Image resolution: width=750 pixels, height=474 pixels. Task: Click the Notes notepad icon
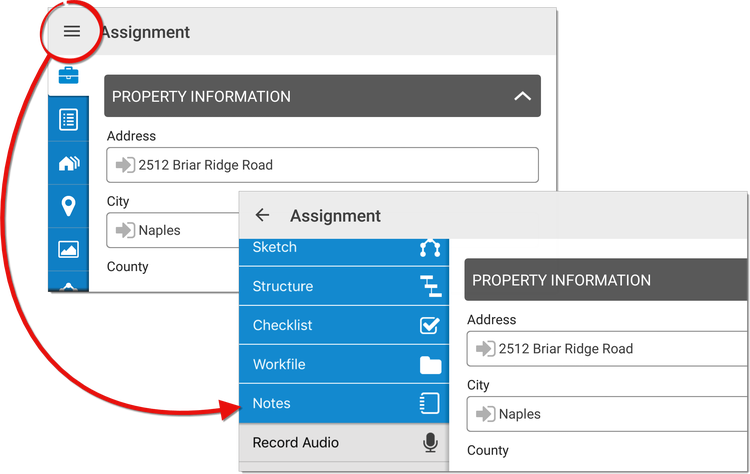point(429,403)
